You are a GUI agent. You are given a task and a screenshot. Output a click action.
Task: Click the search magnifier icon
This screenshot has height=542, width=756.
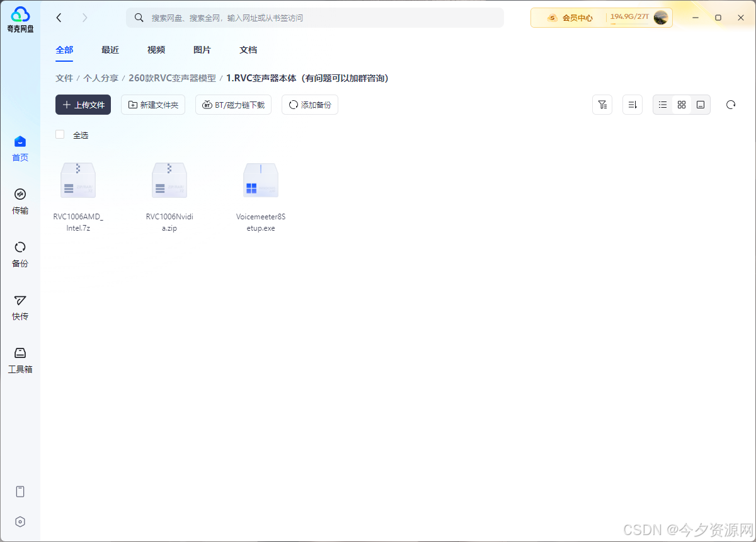[139, 18]
